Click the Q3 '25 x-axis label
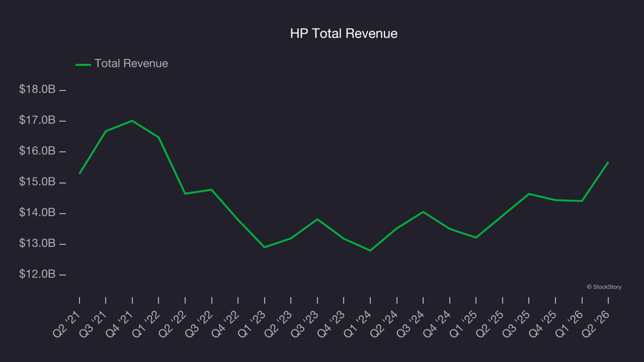Screen dimensions: 644x362 pyautogui.click(x=517, y=323)
